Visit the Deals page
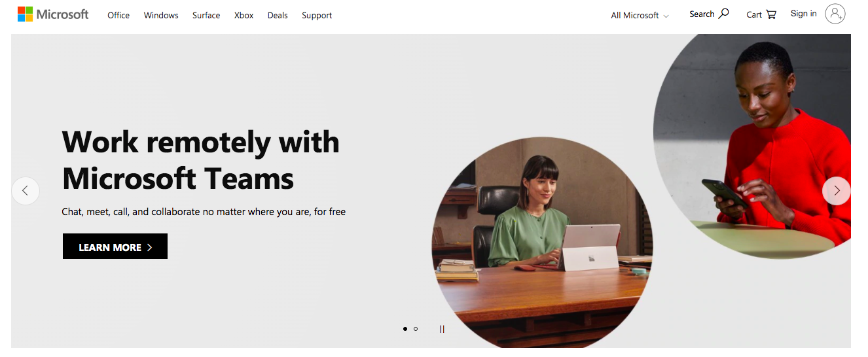The width and height of the screenshot is (868, 357). click(x=278, y=15)
